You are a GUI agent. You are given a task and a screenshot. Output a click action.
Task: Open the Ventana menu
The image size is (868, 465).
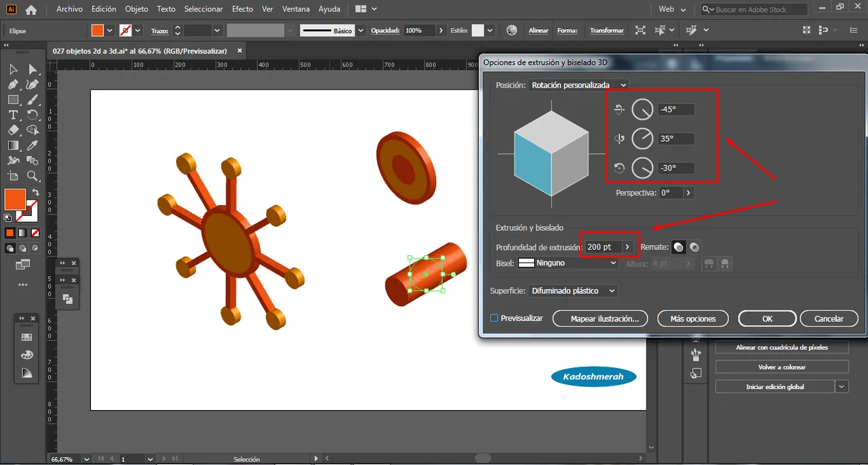coord(294,10)
